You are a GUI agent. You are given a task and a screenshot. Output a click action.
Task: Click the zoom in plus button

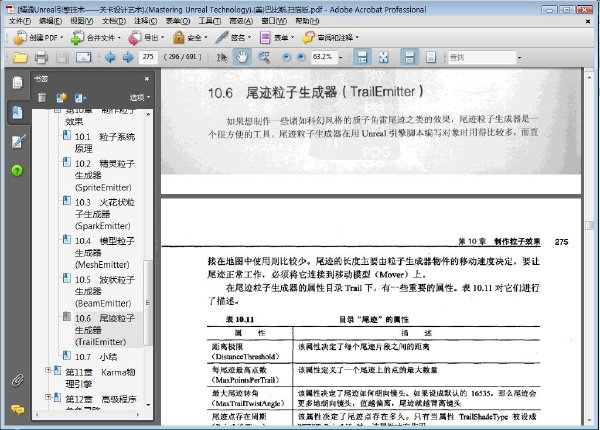pyautogui.click(x=301, y=57)
